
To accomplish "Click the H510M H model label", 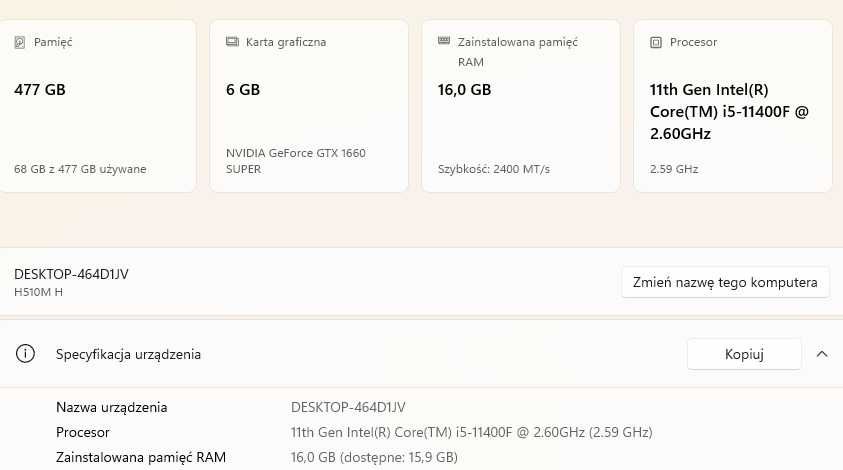I will (x=40, y=292).
